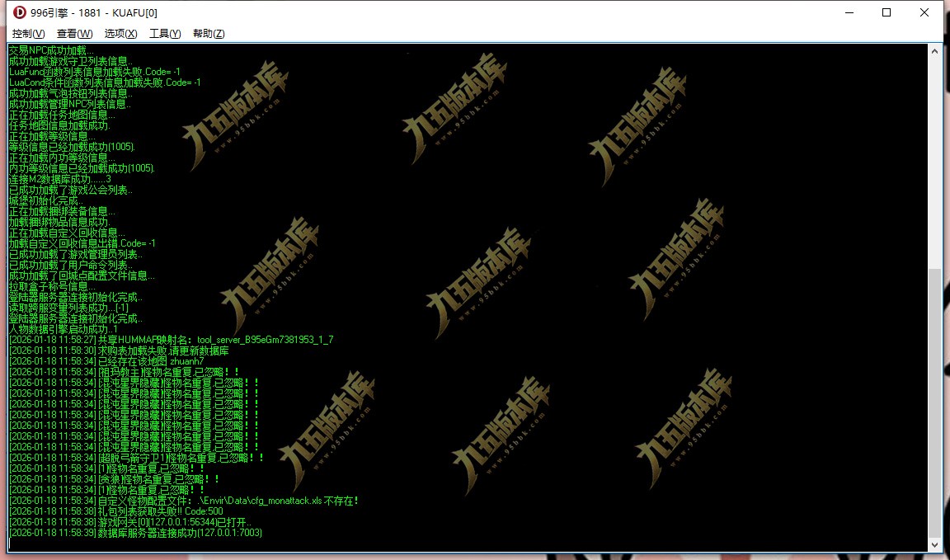950x560 pixels.
Task: Click the 游戏网关[0](127.0.0.1:56344)已打开 line
Action: click(130, 522)
